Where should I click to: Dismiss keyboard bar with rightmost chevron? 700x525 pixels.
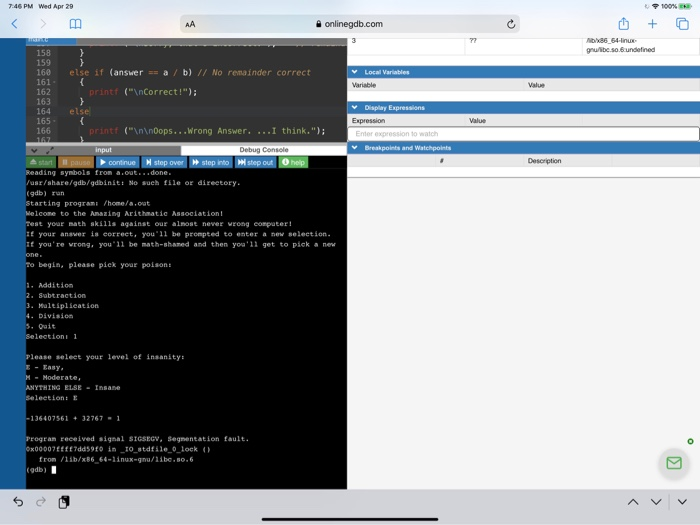click(x=682, y=502)
